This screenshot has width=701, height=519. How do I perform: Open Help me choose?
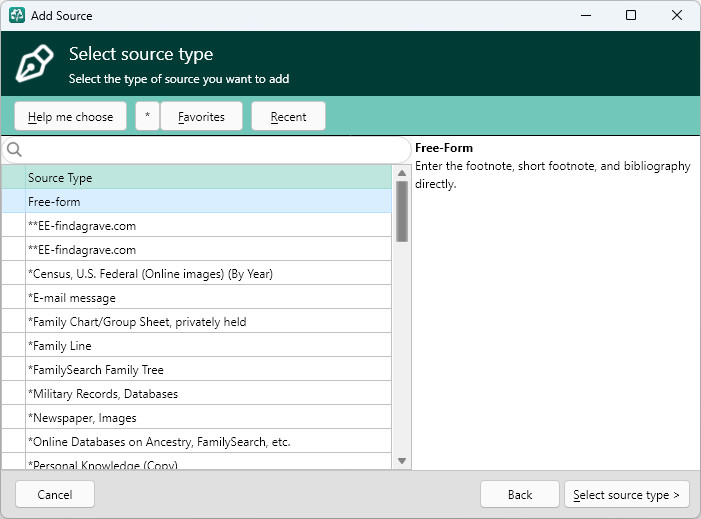point(71,116)
